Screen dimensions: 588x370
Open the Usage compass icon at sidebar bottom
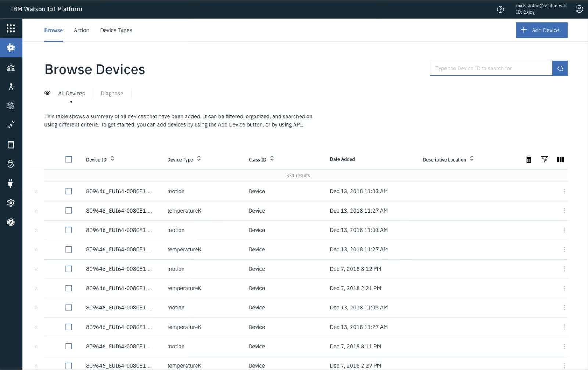(x=11, y=222)
